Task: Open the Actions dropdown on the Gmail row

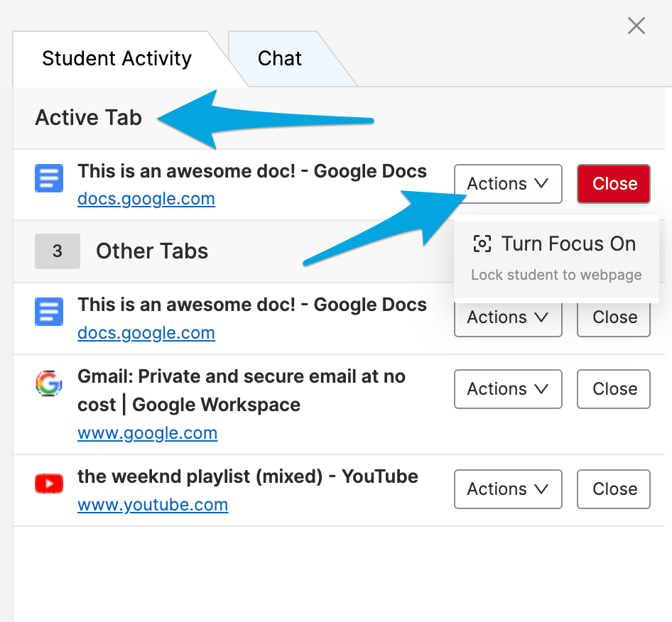Action: click(507, 389)
